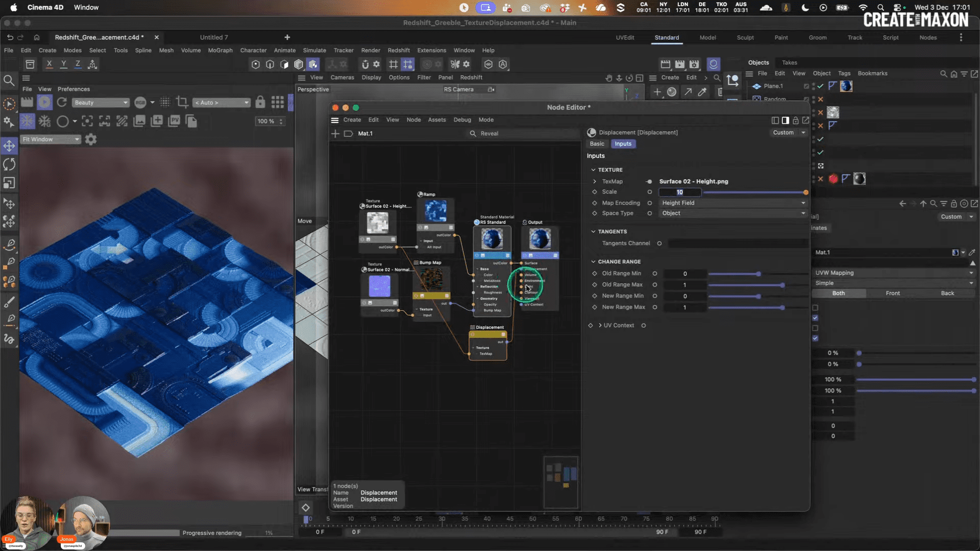Open the Space Type Object dropdown
This screenshot has width=980, height=551.
pos(733,213)
